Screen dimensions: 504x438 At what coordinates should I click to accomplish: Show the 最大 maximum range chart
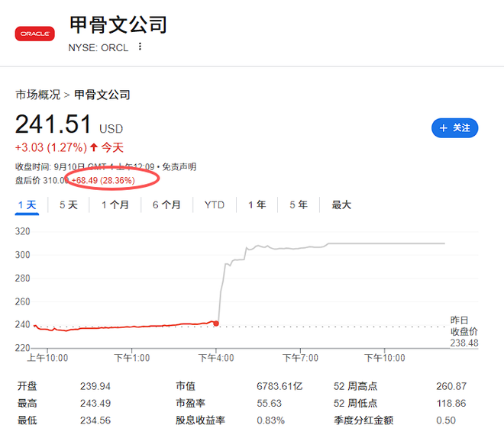[341, 205]
